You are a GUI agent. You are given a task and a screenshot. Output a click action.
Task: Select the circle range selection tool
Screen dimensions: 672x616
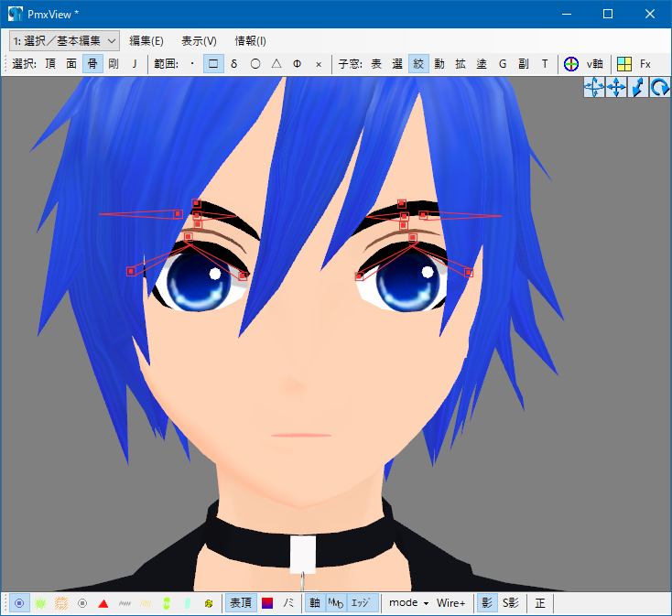[255, 64]
